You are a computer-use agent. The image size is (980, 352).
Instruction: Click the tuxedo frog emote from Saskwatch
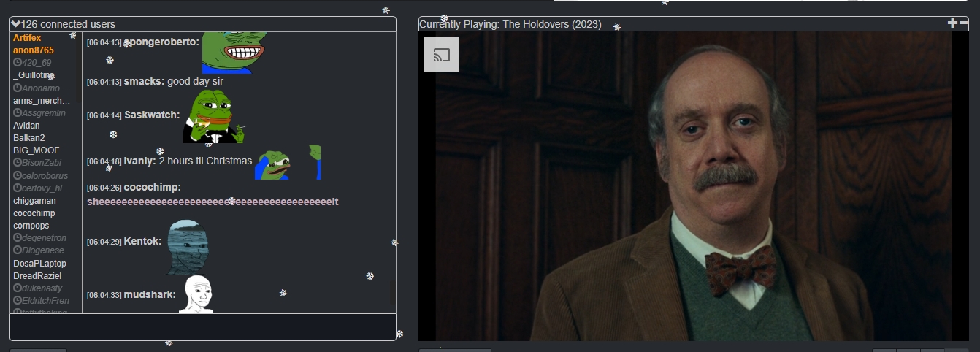[x=213, y=116]
